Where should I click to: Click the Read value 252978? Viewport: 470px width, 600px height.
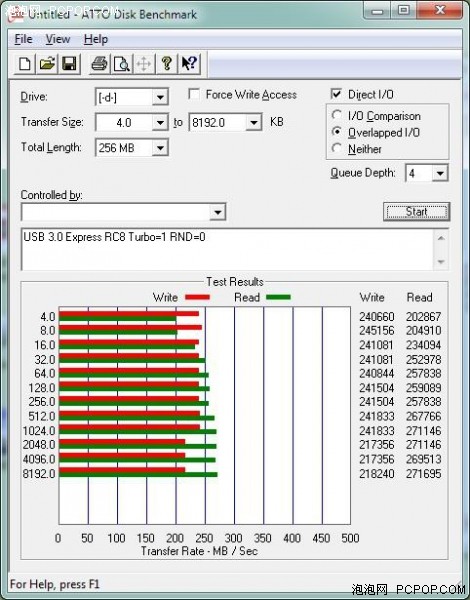[x=424, y=360]
